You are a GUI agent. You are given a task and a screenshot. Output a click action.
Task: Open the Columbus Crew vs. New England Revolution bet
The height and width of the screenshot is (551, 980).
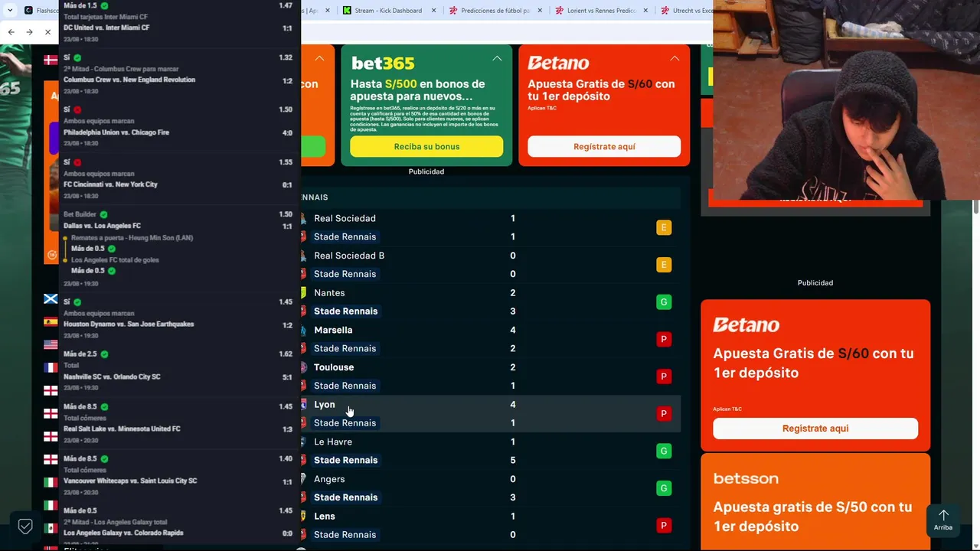(129, 80)
